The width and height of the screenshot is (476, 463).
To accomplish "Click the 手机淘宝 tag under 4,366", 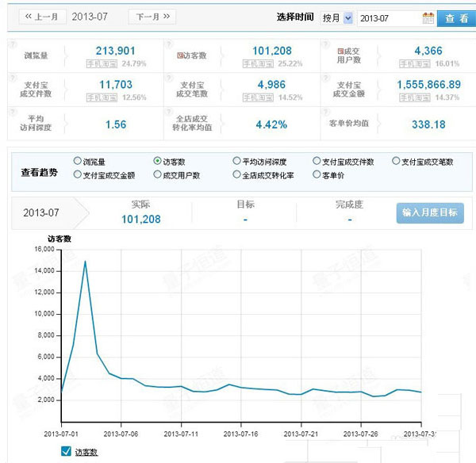I will [415, 63].
